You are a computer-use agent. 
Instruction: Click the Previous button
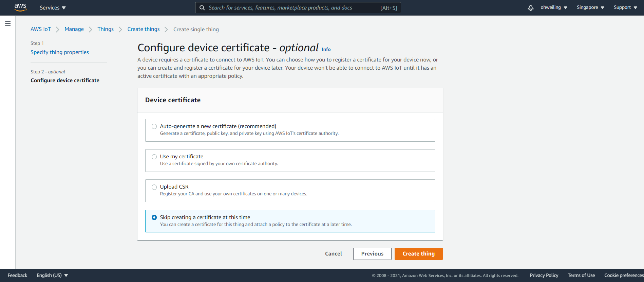tap(372, 254)
